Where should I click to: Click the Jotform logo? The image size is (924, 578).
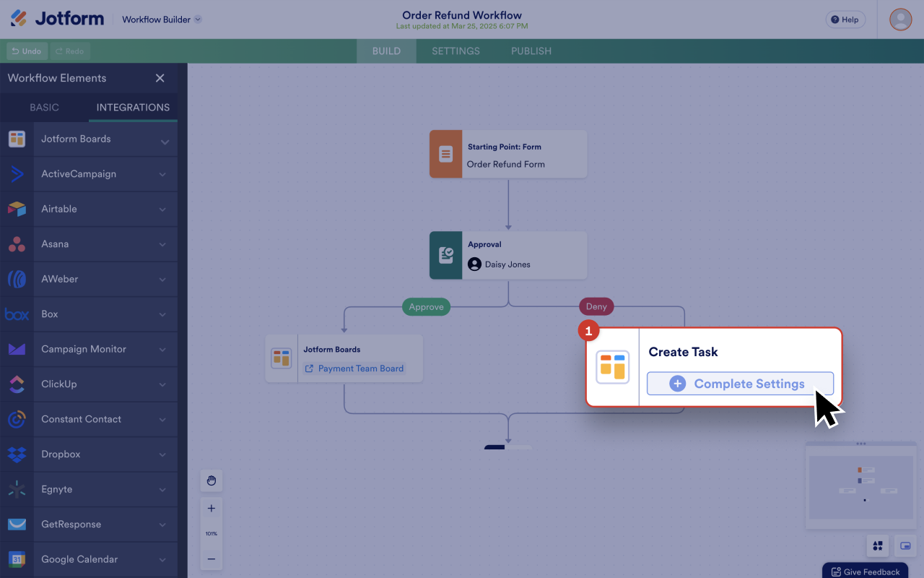[57, 19]
